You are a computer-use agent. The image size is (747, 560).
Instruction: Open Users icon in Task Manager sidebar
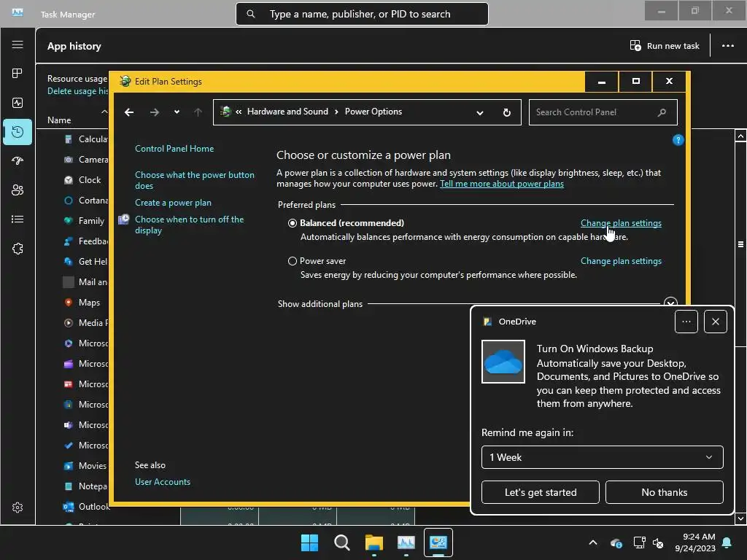[x=18, y=190]
